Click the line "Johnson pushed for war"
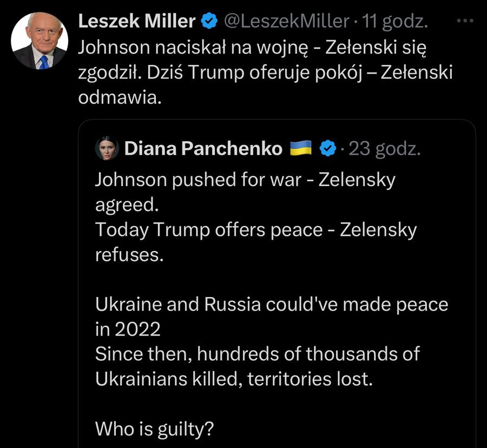 click(198, 180)
